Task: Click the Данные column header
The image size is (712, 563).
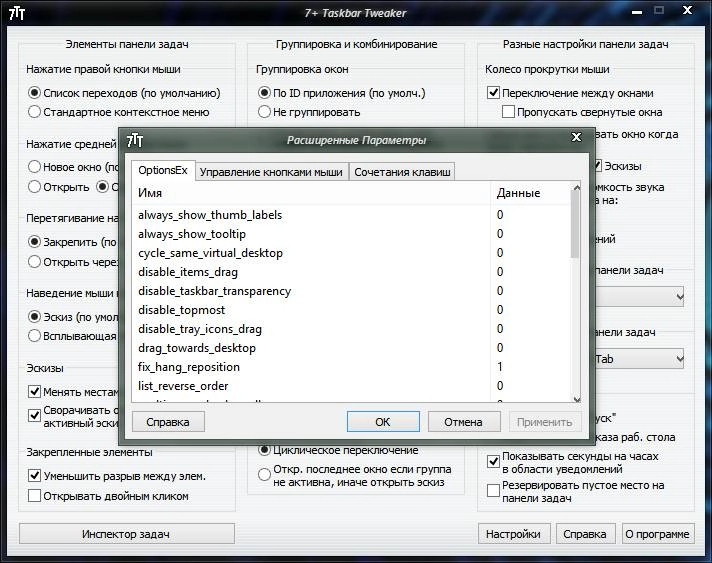Action: (x=530, y=193)
